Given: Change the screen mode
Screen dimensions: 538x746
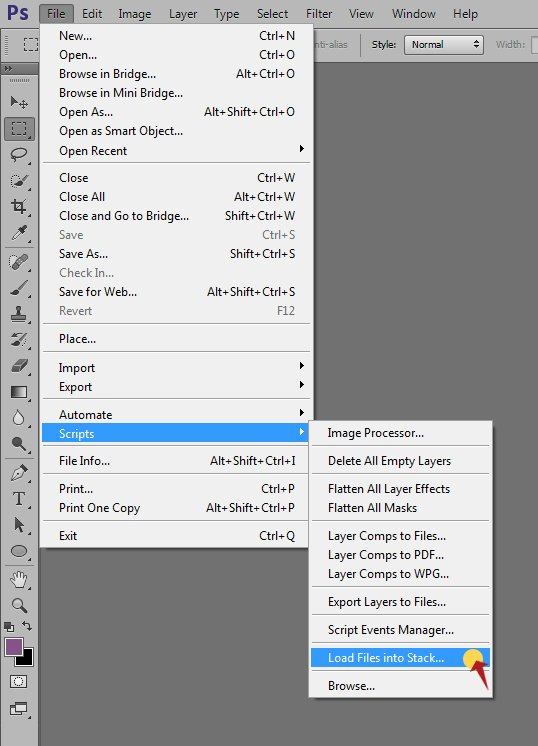Looking at the screenshot, I should (19, 708).
